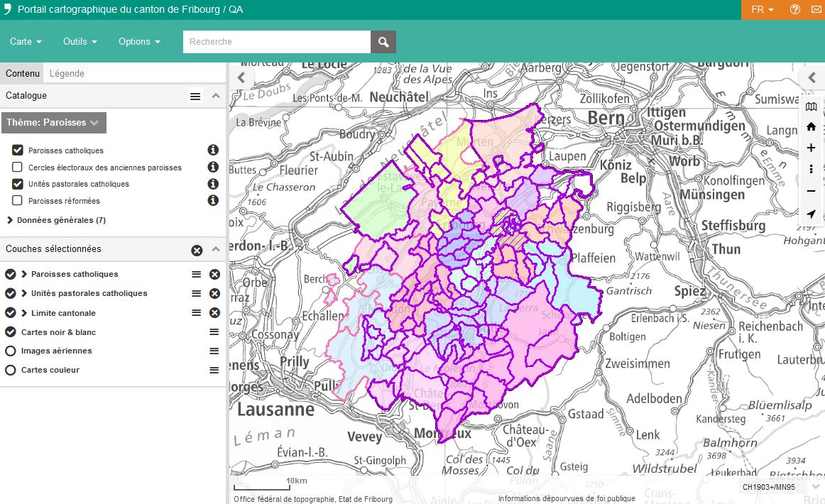Screen dimensions: 825x504
Task: Enable Cercles électoraux des anciennes paroisses
Action: click(x=18, y=168)
